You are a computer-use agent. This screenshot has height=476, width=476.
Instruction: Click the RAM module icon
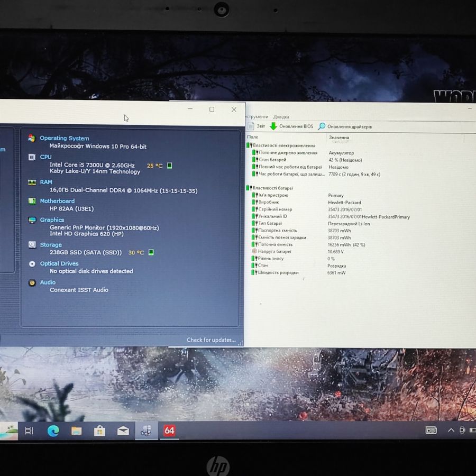(32, 182)
